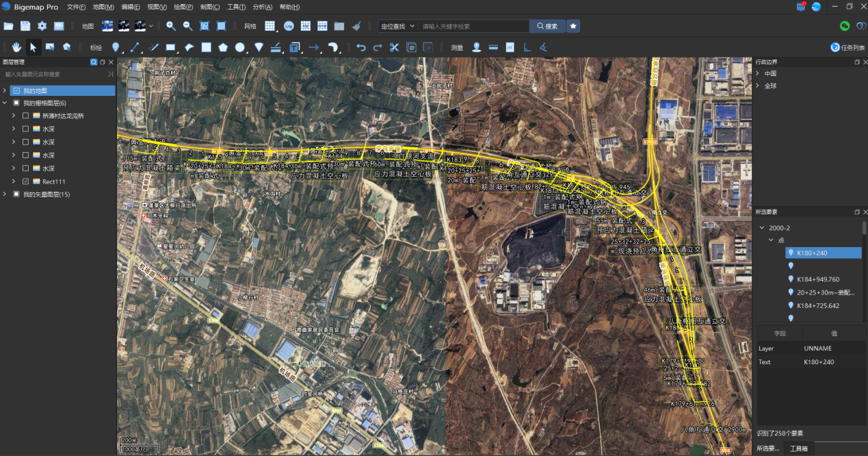This screenshot has width=868, height=456.
Task: Select the pan hand tool
Action: (x=16, y=47)
